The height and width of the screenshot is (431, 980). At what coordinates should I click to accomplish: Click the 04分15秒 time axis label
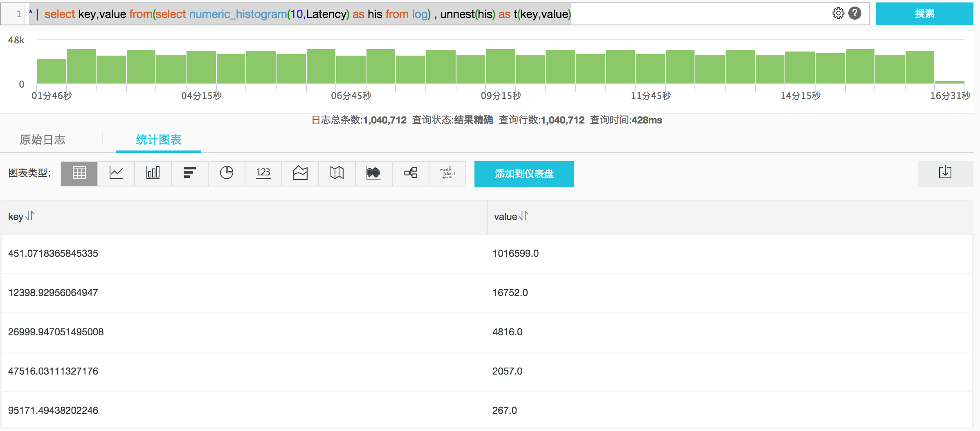click(201, 96)
